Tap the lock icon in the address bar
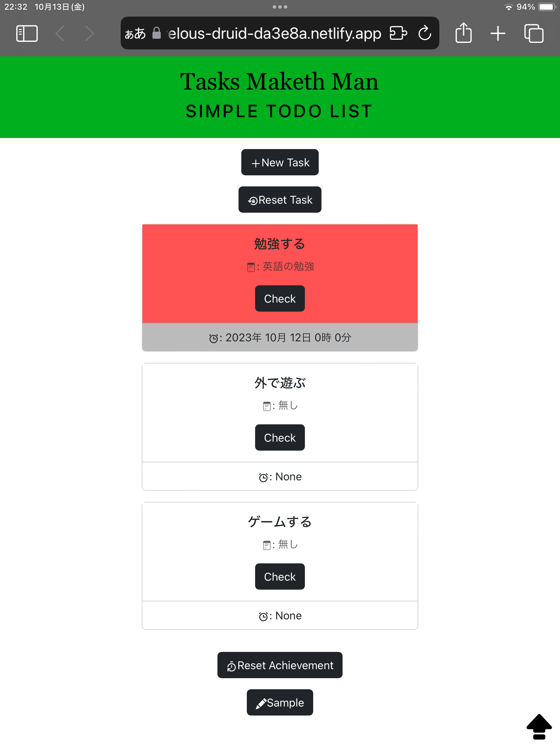This screenshot has height=747, width=560. [157, 33]
